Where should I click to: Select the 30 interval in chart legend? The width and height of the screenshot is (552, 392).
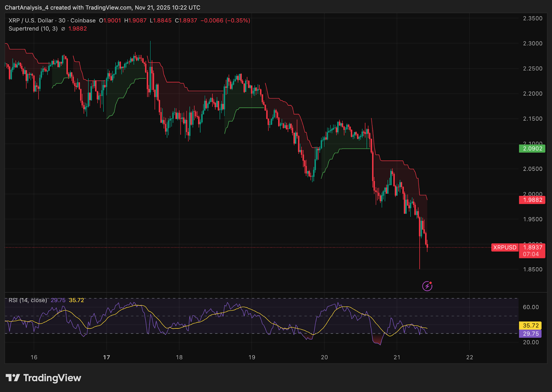tap(62, 21)
